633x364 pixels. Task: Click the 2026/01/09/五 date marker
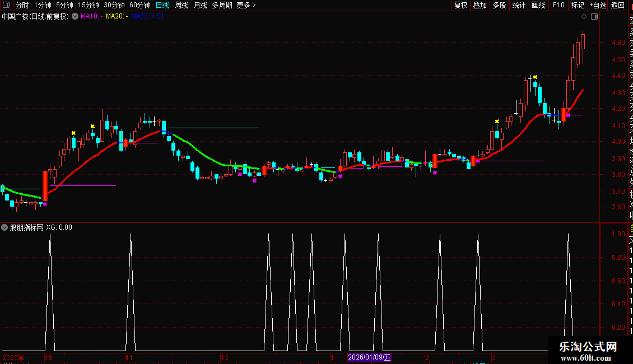click(x=369, y=357)
